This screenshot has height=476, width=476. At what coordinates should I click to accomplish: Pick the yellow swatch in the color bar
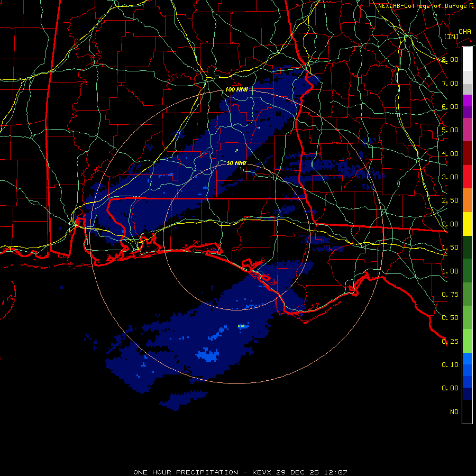pyautogui.click(x=467, y=224)
